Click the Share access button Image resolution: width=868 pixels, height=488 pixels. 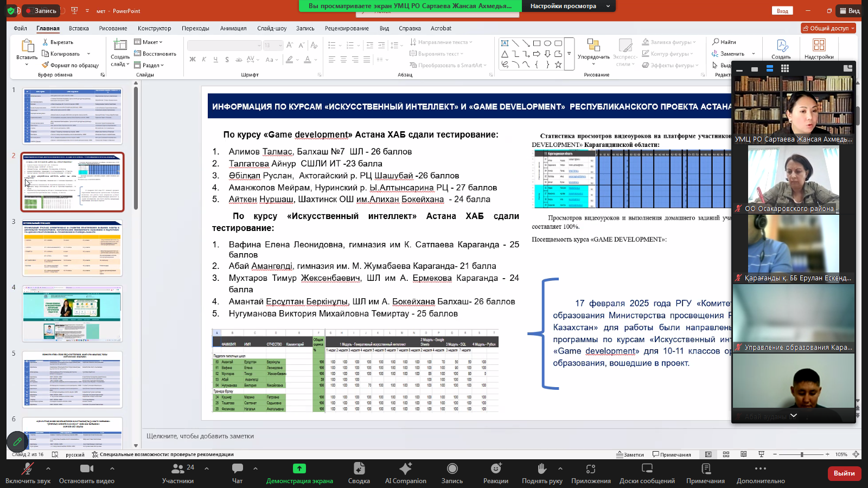[828, 28]
